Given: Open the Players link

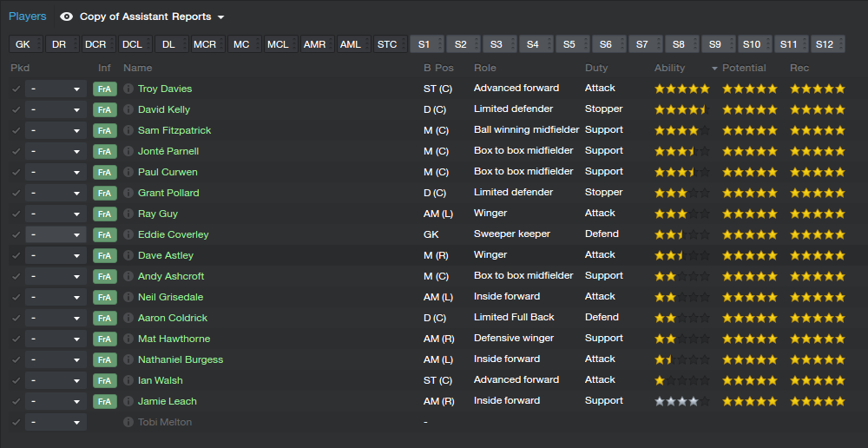Looking at the screenshot, I should click(28, 16).
